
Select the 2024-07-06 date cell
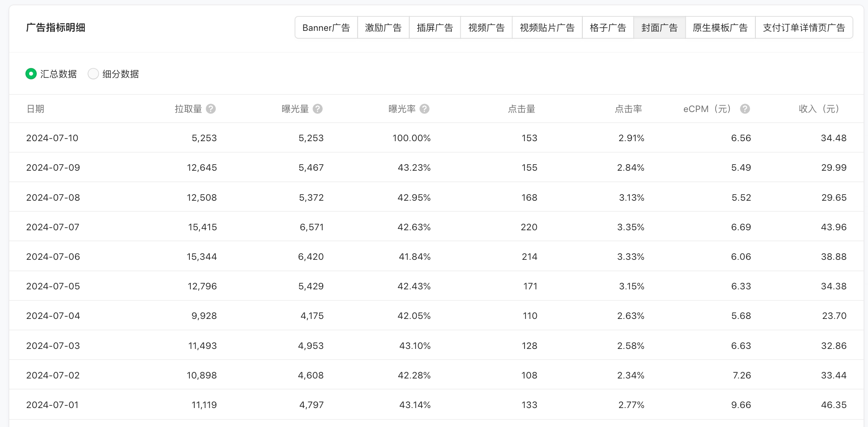pyautogui.click(x=53, y=257)
